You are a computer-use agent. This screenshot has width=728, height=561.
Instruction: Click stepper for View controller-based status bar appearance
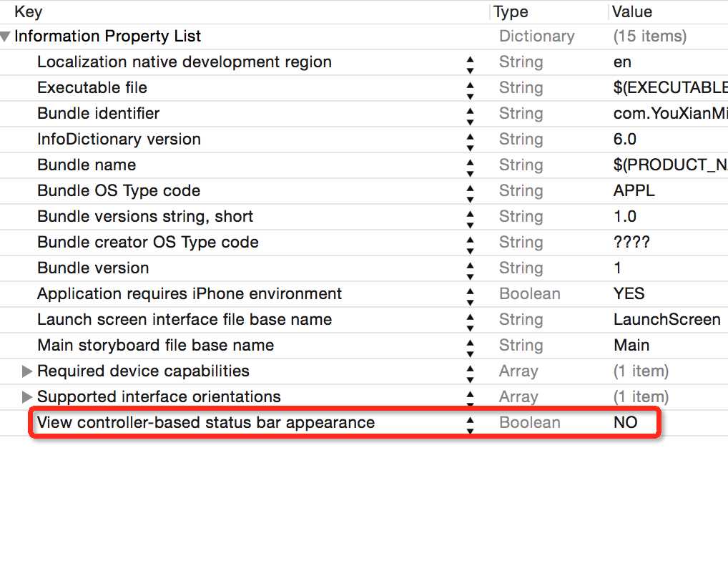(x=470, y=423)
